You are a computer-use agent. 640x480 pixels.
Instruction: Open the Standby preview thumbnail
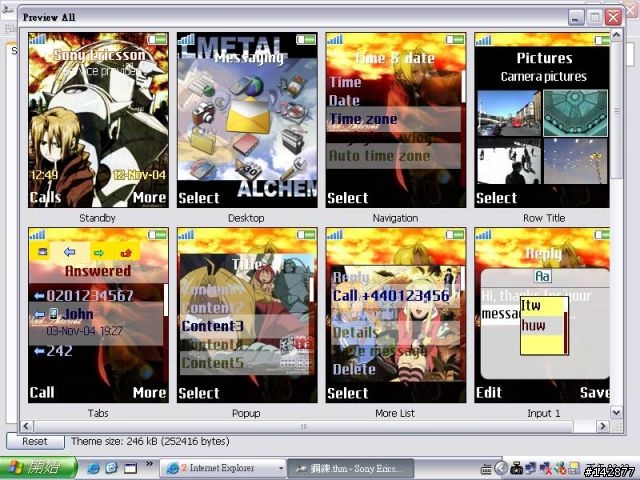pyautogui.click(x=98, y=120)
